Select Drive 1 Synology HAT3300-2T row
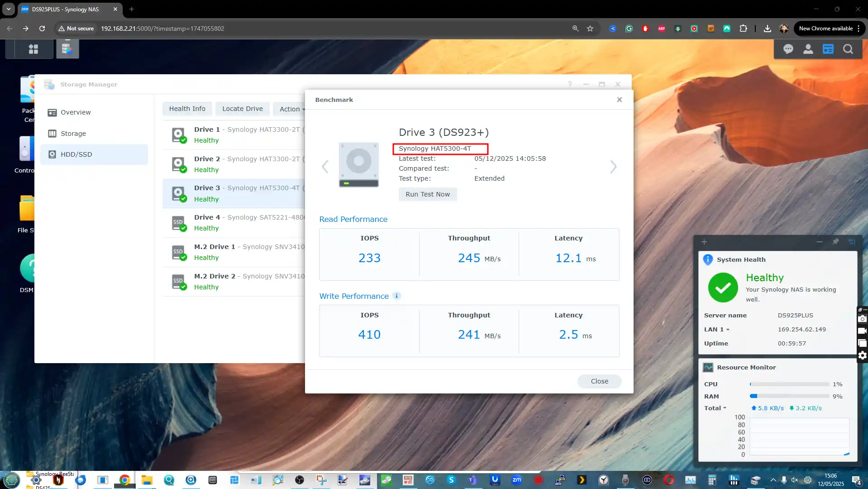 coord(234,135)
